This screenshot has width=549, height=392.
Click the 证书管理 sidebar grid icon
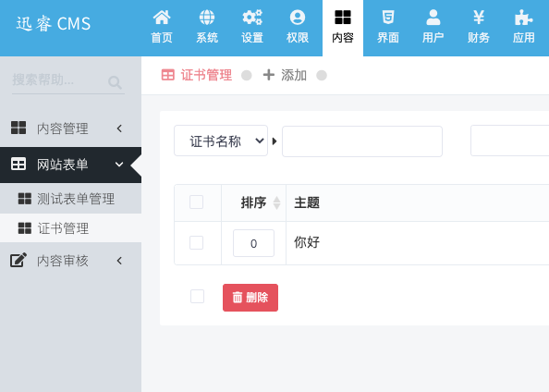(25, 228)
